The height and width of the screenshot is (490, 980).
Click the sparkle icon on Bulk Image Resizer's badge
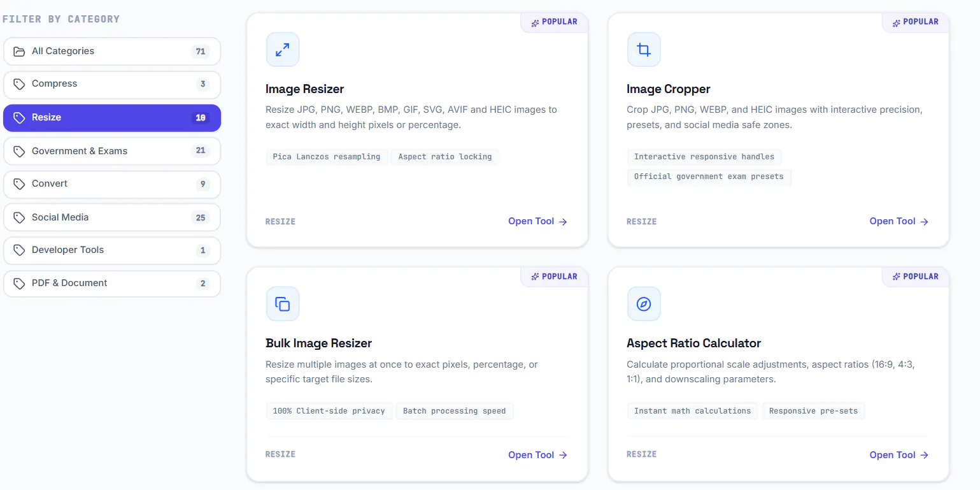(x=535, y=277)
